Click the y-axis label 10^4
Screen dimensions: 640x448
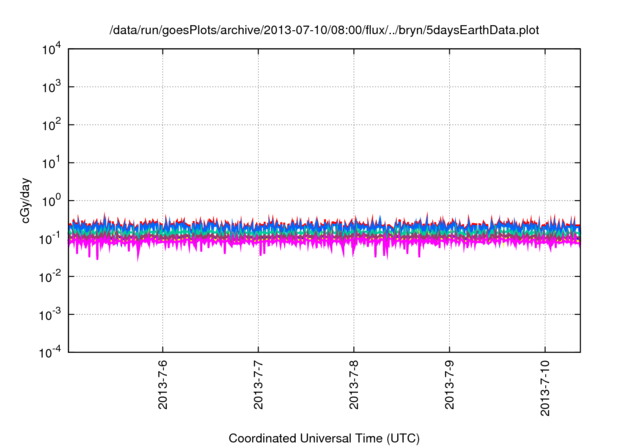tap(52, 50)
